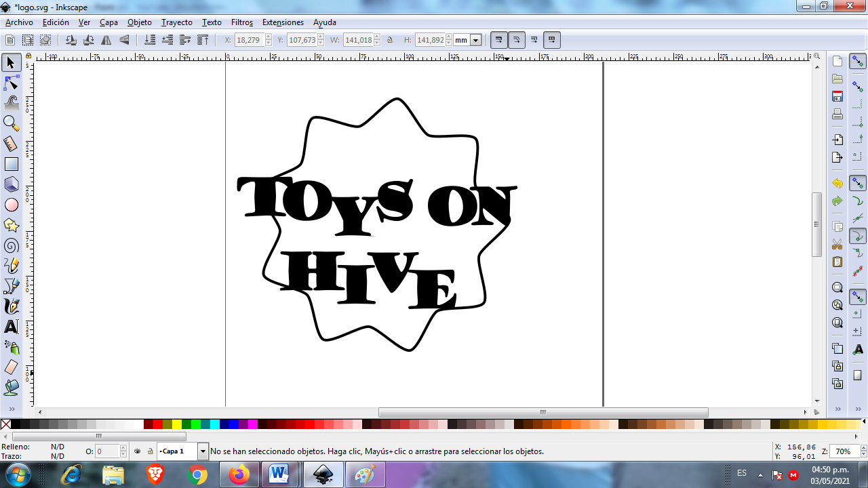Open the Filtros menu
Screen dimensions: 868x488
pos(242,22)
